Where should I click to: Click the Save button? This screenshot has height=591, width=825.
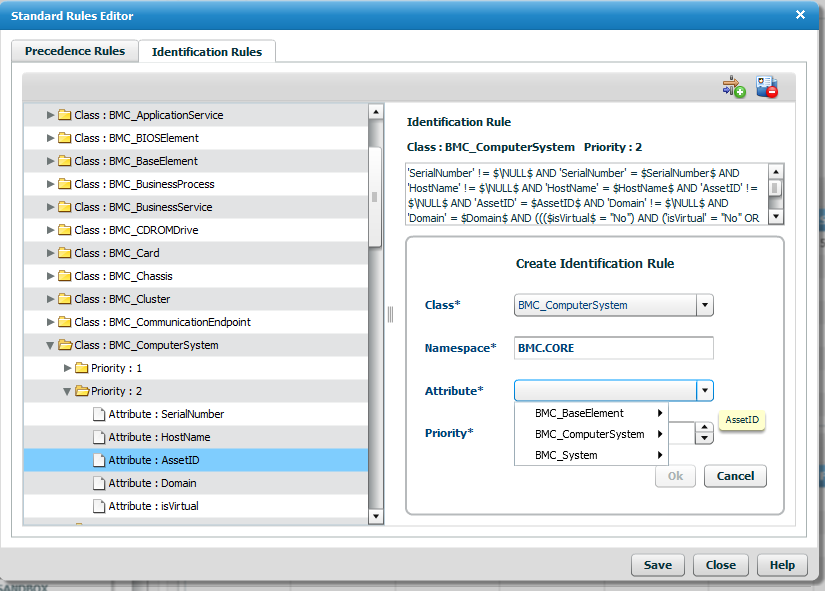coord(658,565)
